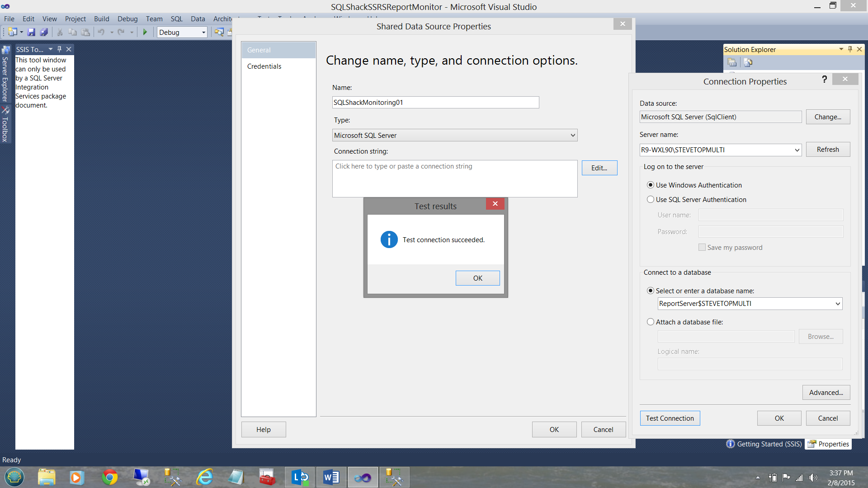Screen dimensions: 868x488
Task: Open the Debug configuration dropdown
Action: click(x=203, y=32)
